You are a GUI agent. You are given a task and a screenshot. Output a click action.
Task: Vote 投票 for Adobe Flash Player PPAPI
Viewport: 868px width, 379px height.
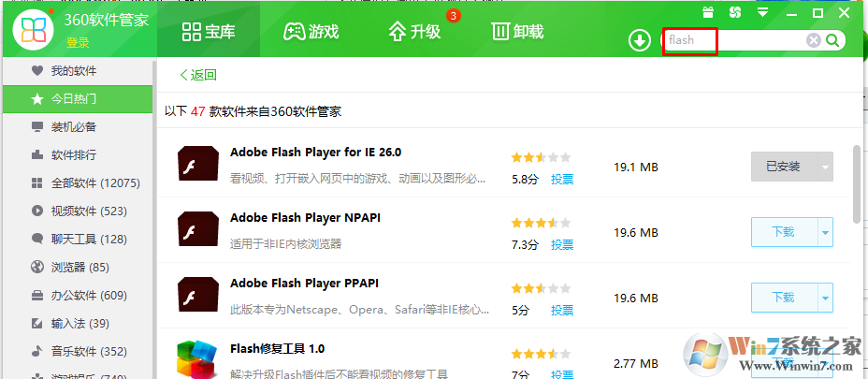click(x=562, y=311)
